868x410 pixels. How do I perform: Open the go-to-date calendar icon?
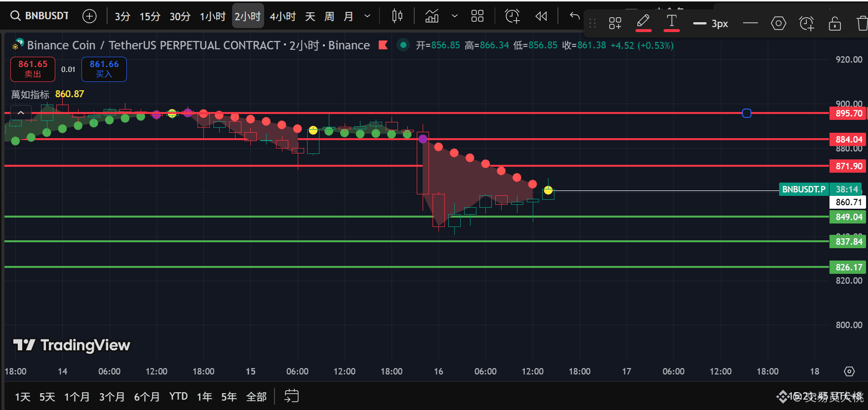(x=292, y=396)
